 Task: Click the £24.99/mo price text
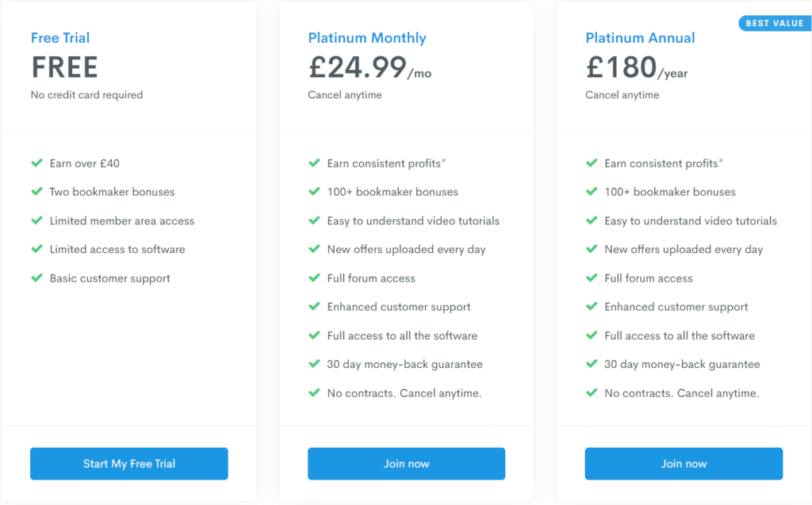click(x=371, y=68)
